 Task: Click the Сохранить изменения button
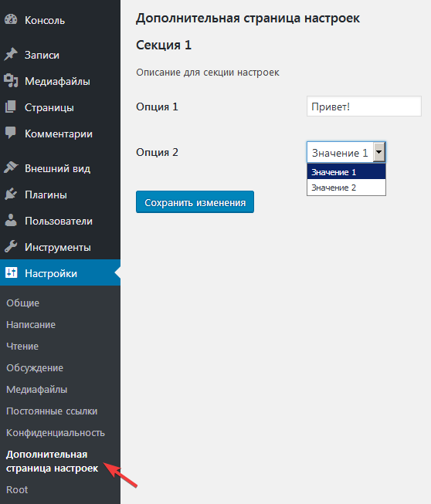(x=195, y=202)
